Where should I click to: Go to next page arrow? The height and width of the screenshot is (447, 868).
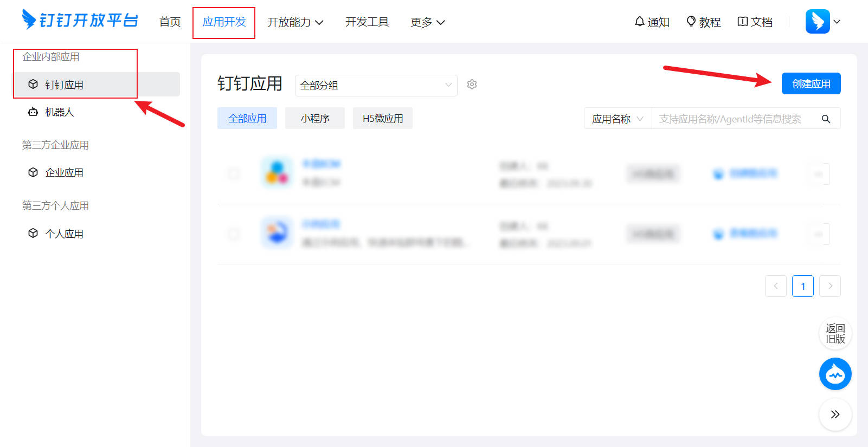click(x=830, y=286)
